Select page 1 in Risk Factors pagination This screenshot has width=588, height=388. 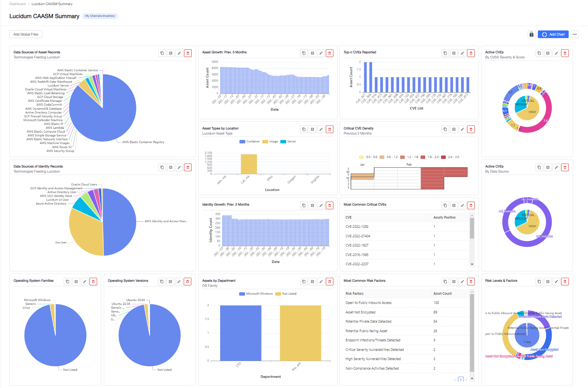click(x=461, y=379)
